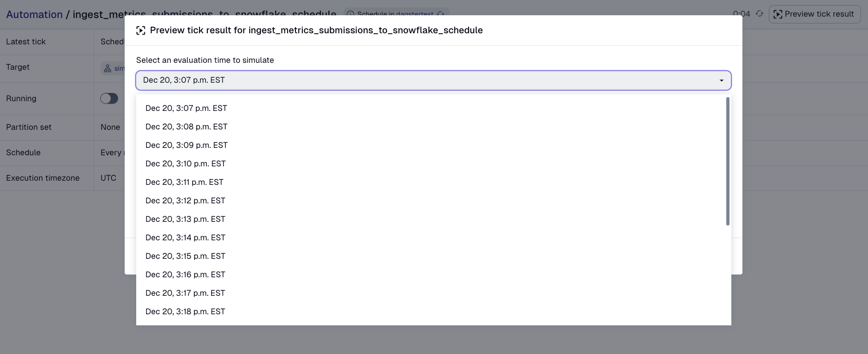Choose the 3:16 p.m. EST time
The height and width of the screenshot is (354, 868).
point(185,275)
